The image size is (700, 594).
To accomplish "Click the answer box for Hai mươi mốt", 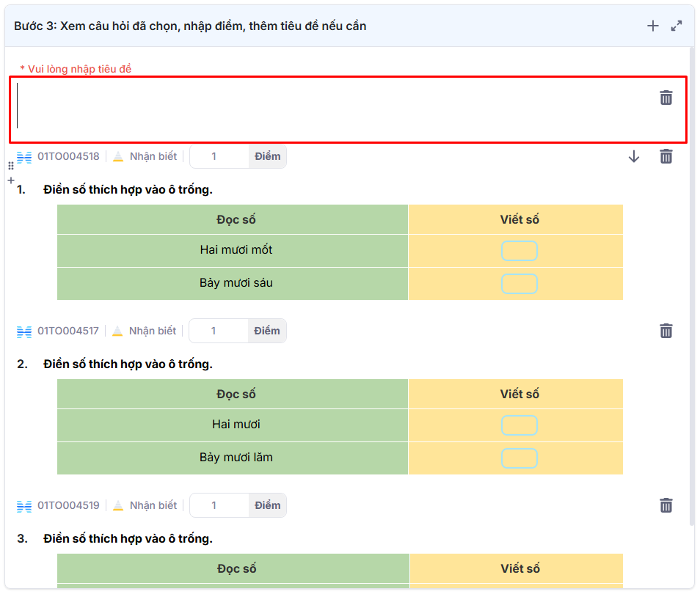I will coord(519,251).
